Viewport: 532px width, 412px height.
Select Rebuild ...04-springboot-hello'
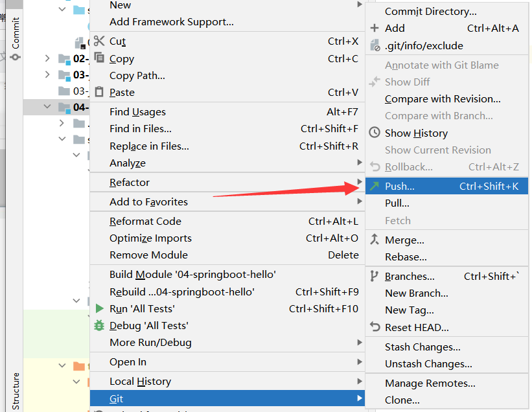tap(227, 292)
